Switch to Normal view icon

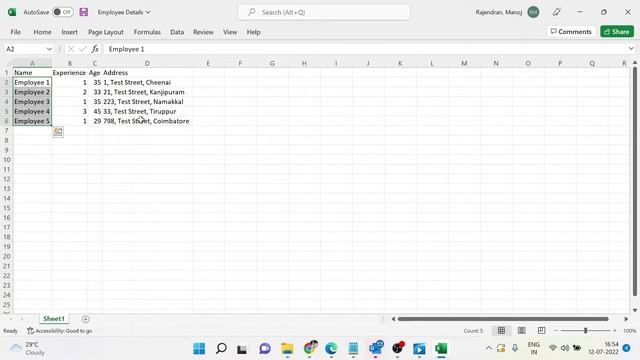[501, 331]
